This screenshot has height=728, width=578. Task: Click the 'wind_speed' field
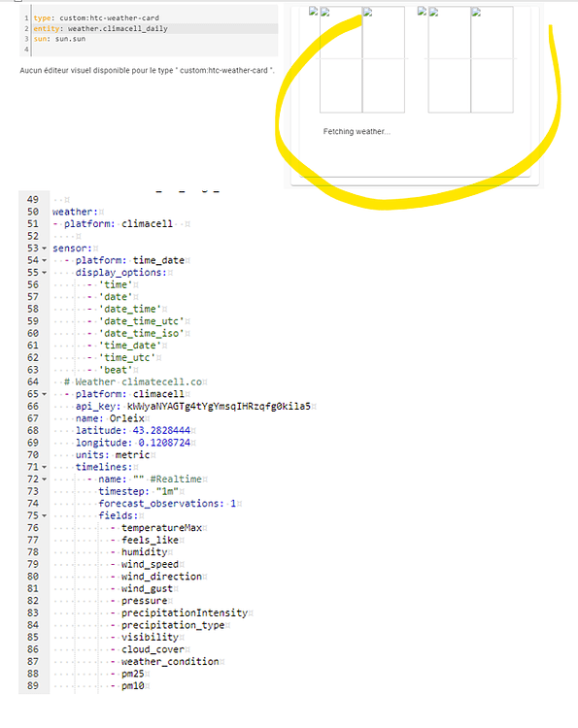tap(150, 565)
